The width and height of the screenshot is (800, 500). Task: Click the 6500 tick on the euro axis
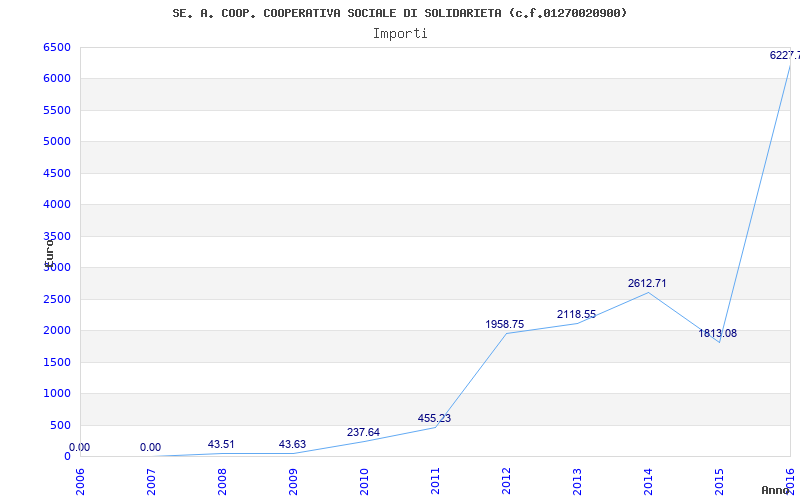pos(57,47)
